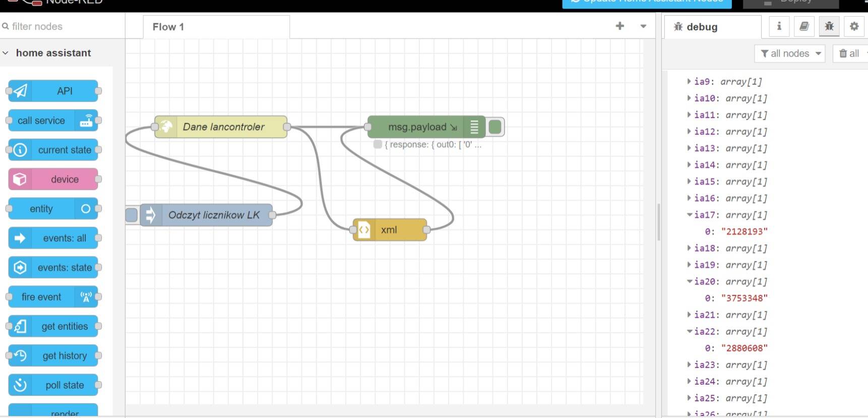
Task: Select the API node in palette
Action: [x=53, y=91]
